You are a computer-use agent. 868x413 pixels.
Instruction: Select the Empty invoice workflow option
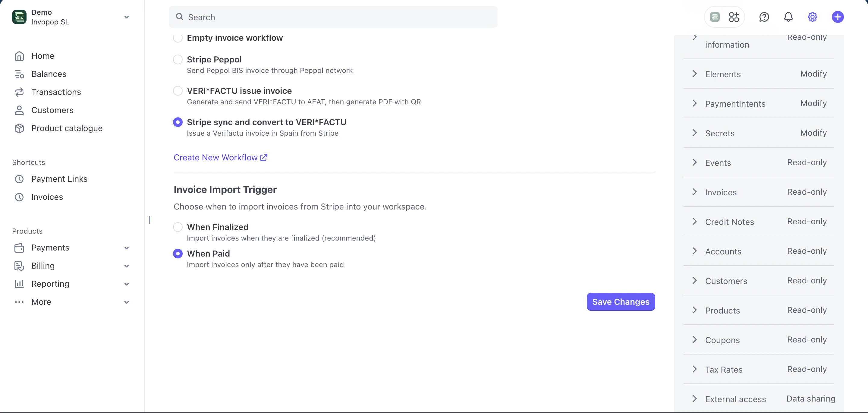tap(178, 38)
